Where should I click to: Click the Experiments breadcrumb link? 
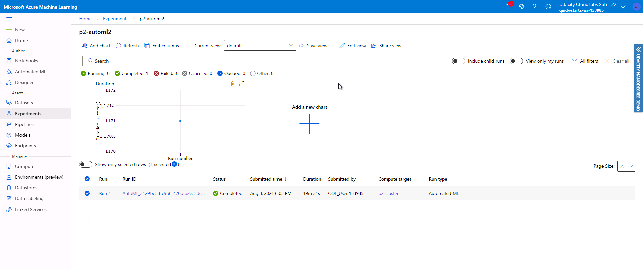[116, 19]
